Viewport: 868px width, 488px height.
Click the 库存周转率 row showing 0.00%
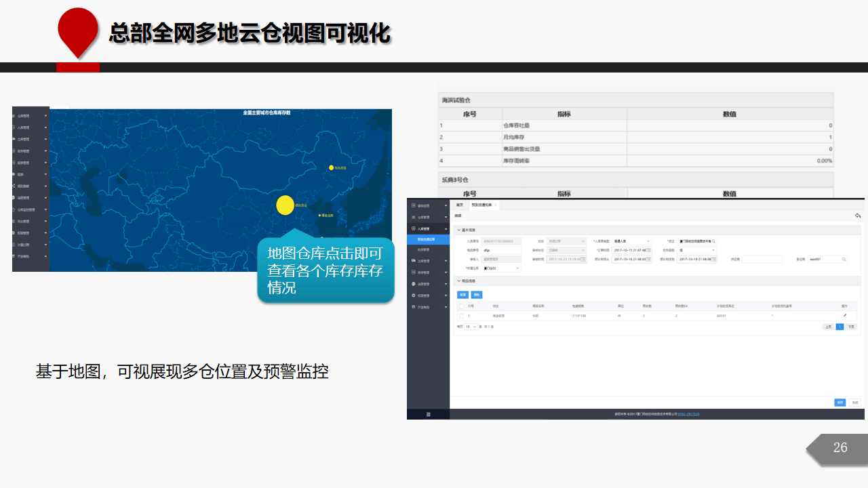635,161
